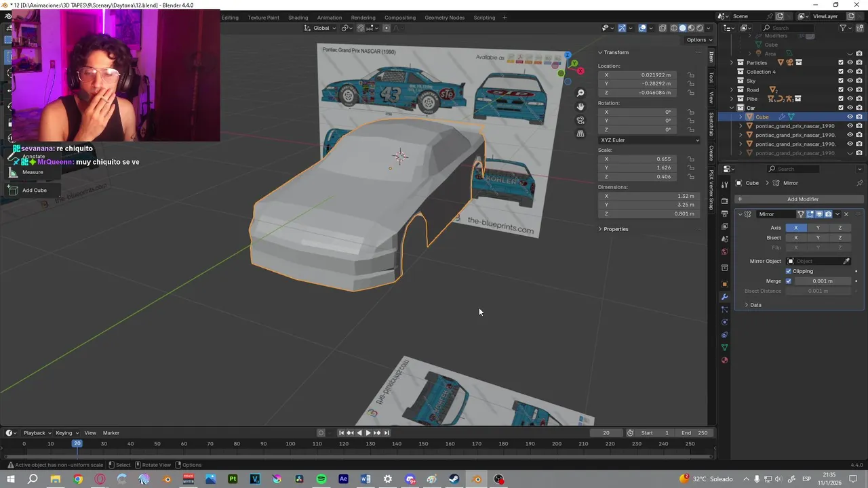Switch to the Scripting workspace tab

484,18
